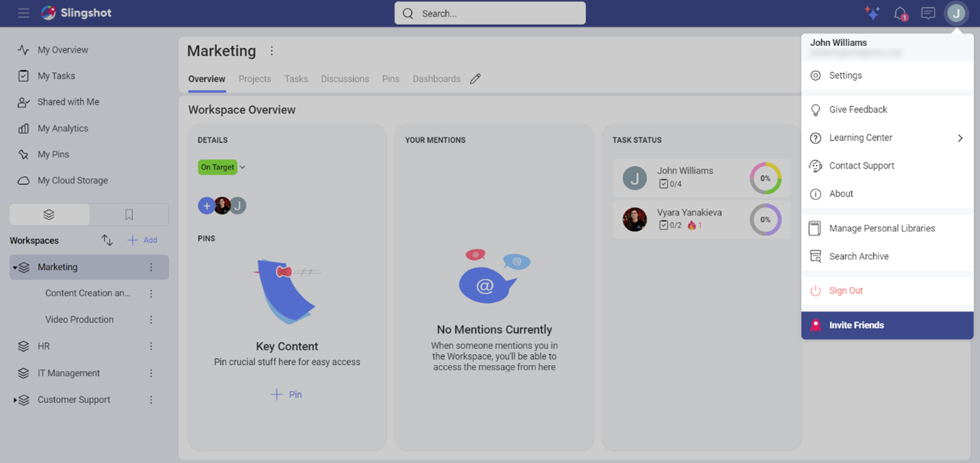This screenshot has height=463, width=980.
Task: Open the On Target status dropdown
Action: pos(222,167)
